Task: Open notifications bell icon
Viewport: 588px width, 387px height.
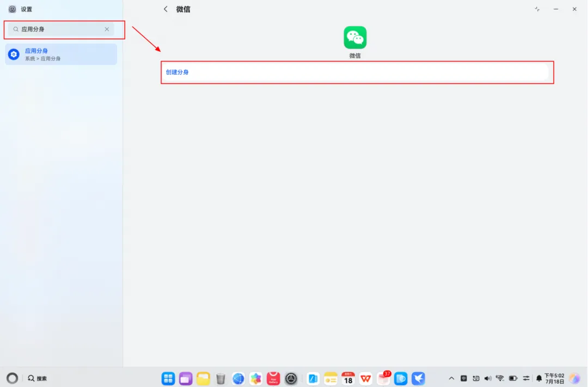Action: coord(539,378)
